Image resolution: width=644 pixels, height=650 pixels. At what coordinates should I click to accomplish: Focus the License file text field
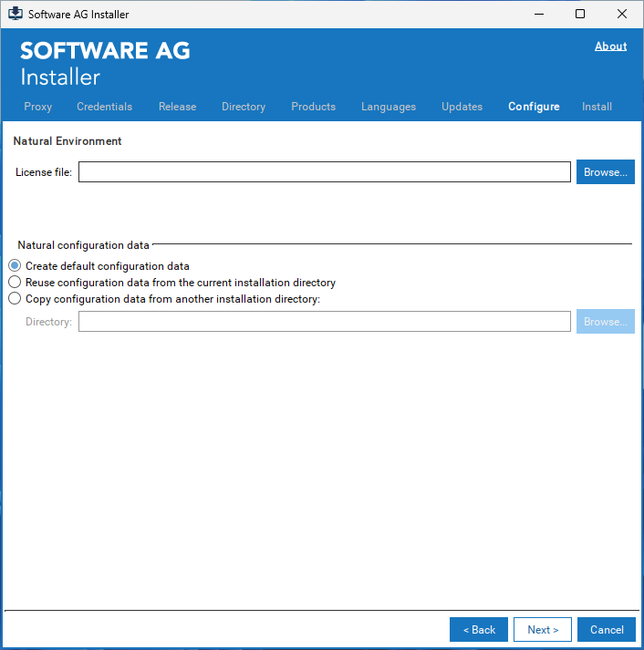coord(324,172)
